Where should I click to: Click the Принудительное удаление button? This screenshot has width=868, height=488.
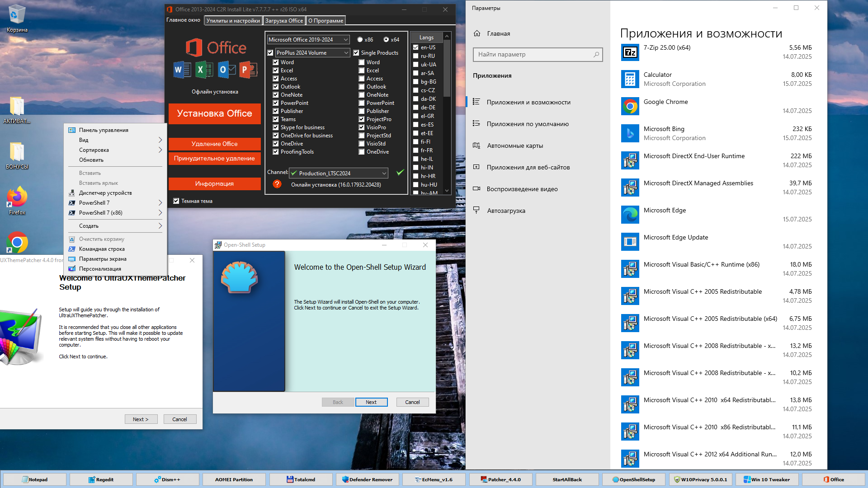pos(214,158)
